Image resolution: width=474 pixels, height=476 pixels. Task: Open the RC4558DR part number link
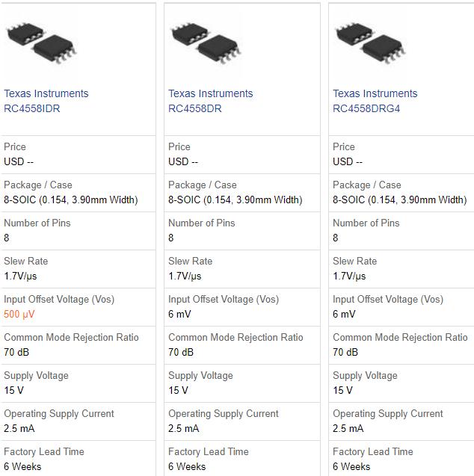194,108
